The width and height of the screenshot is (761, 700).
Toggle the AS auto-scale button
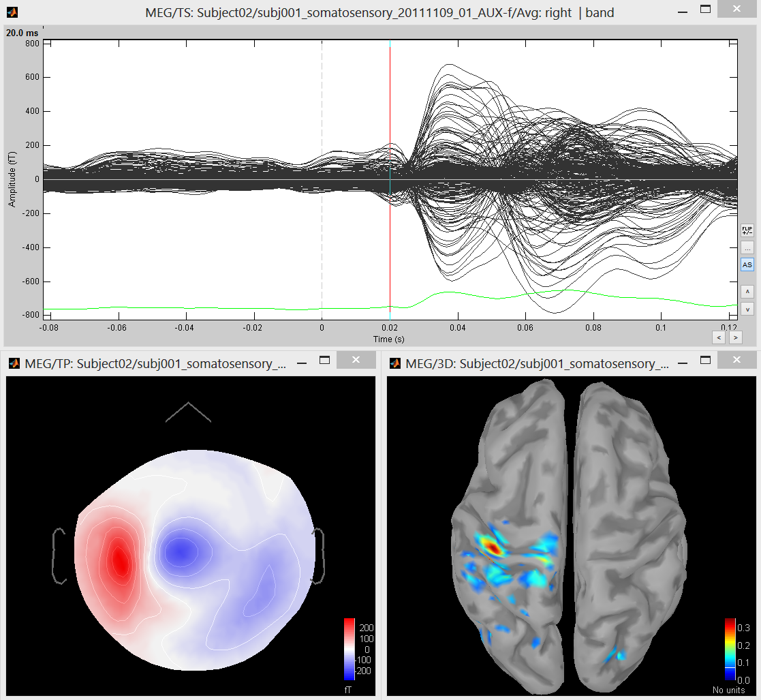tap(747, 264)
